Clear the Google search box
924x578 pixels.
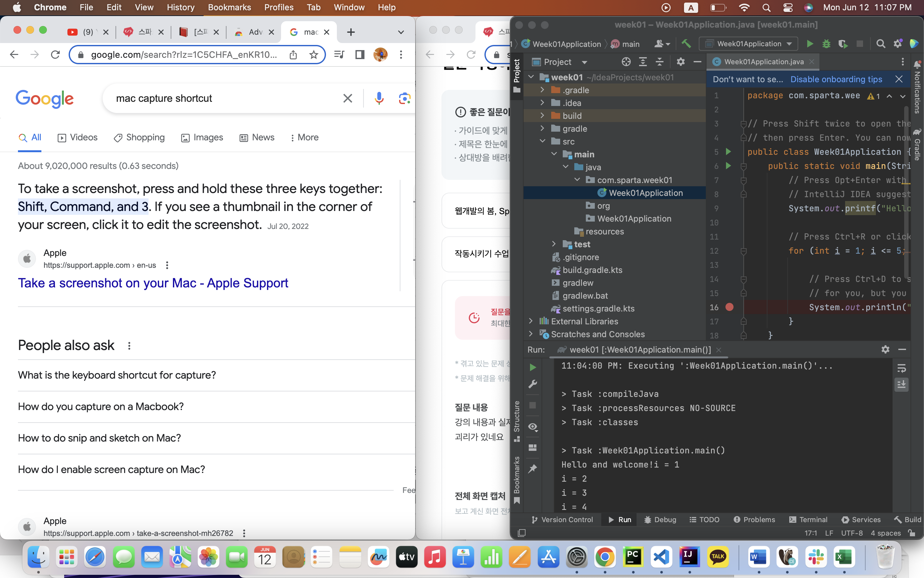pyautogui.click(x=347, y=98)
